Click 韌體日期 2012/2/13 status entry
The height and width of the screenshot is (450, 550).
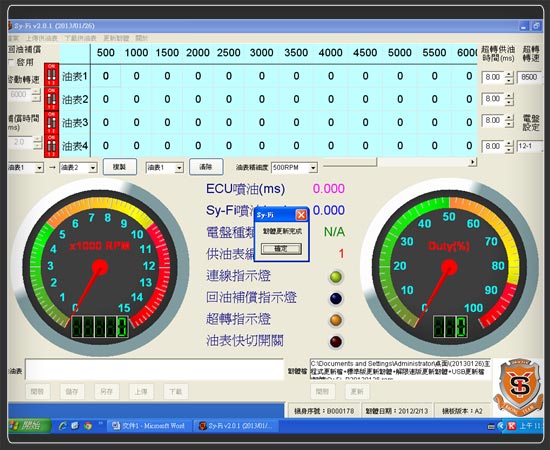coord(397,411)
